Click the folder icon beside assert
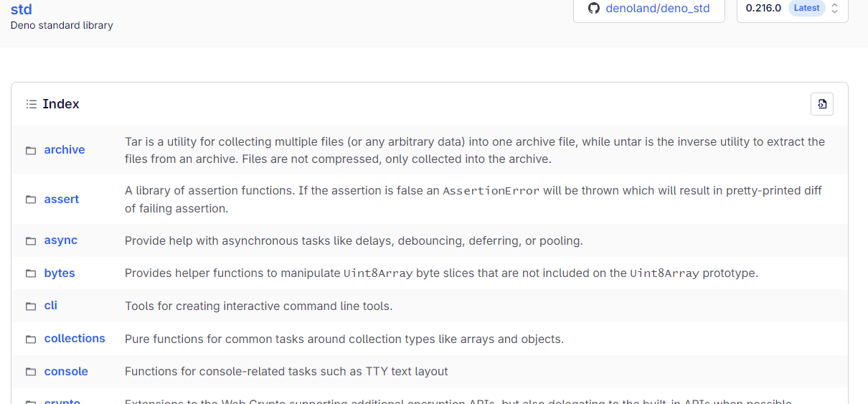The height and width of the screenshot is (404, 868). 31,199
